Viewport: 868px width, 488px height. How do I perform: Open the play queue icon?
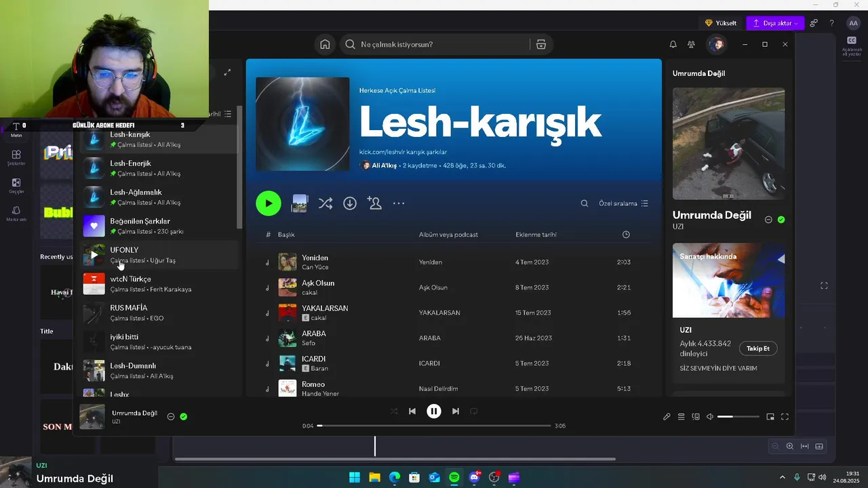coord(682,417)
